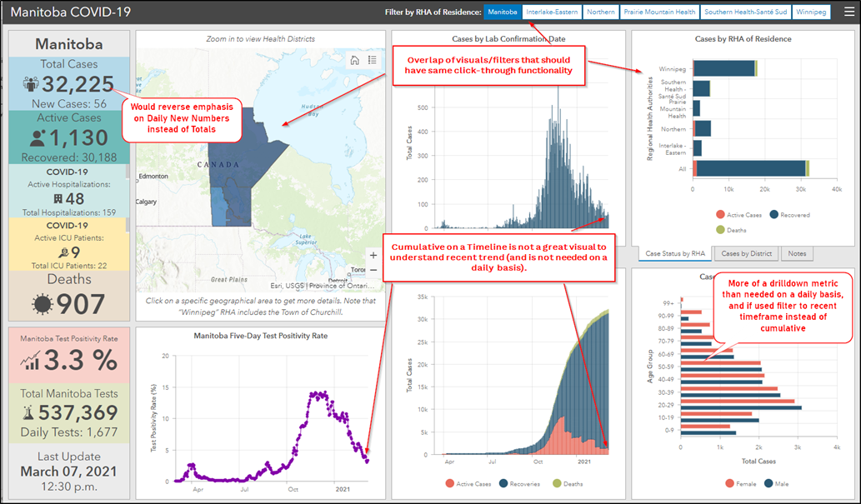The image size is (861, 504).
Task: Click the hospital icon beside 48
Action: point(58,199)
